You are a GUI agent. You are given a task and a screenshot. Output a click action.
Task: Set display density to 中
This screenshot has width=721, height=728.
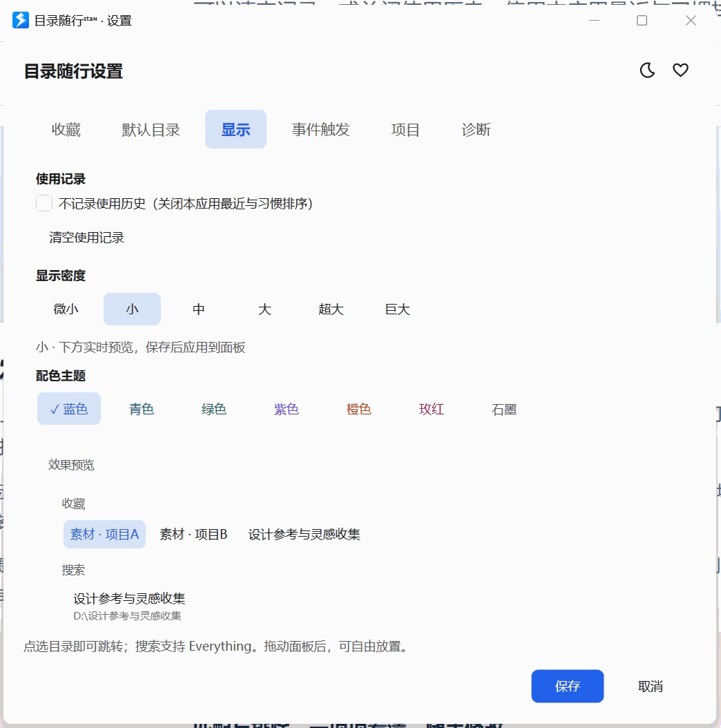click(199, 309)
